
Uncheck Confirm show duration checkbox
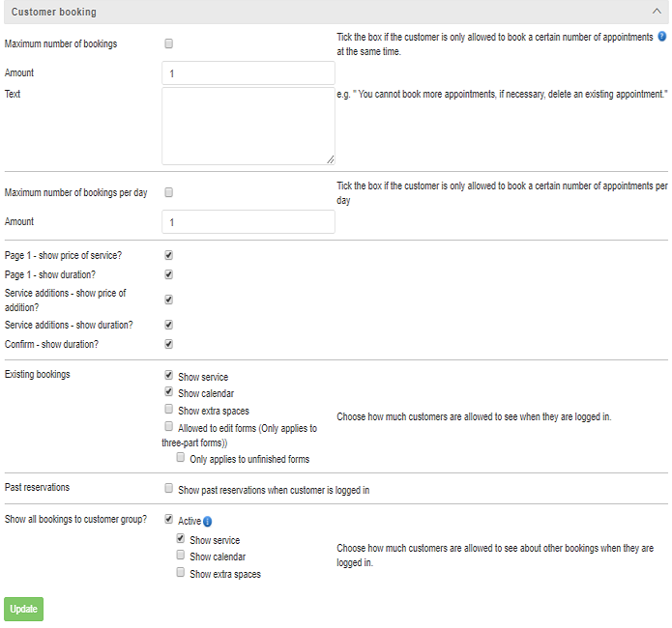pos(169,344)
